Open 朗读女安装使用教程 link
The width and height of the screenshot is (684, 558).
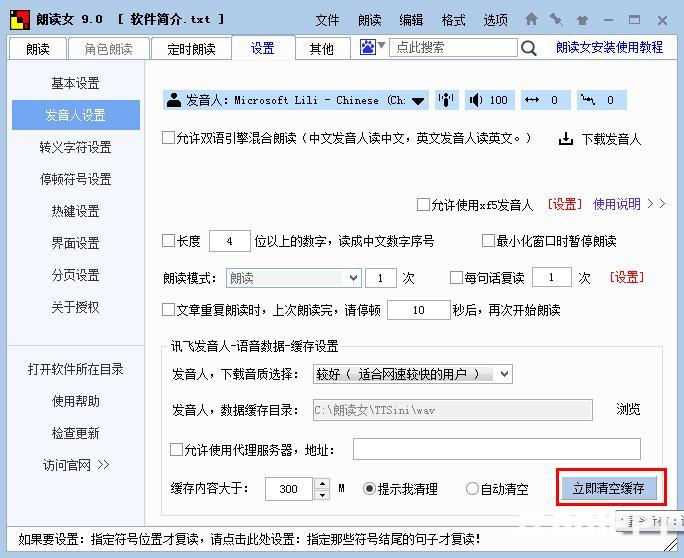(609, 47)
